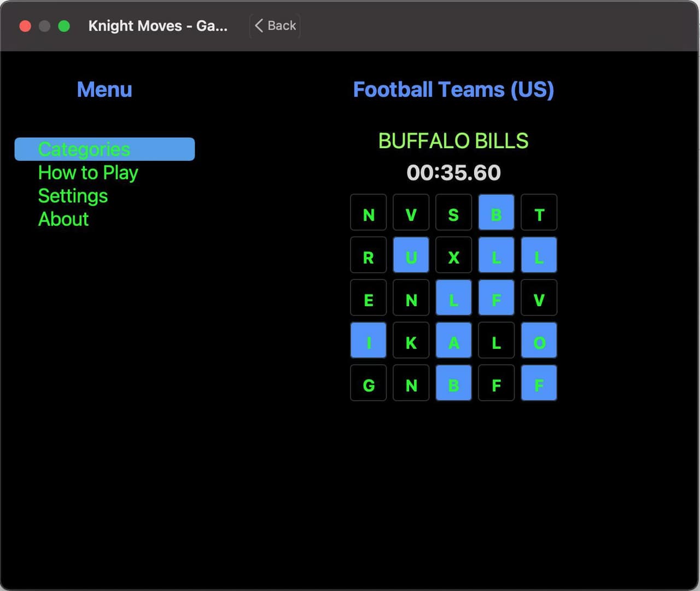Open the How to Play page

pyautogui.click(x=88, y=173)
